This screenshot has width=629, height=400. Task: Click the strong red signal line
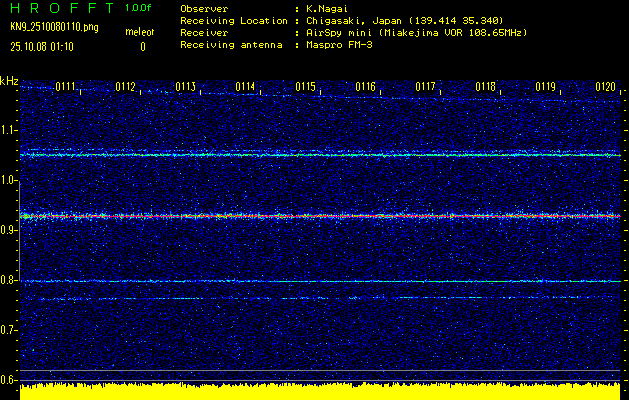320,216
